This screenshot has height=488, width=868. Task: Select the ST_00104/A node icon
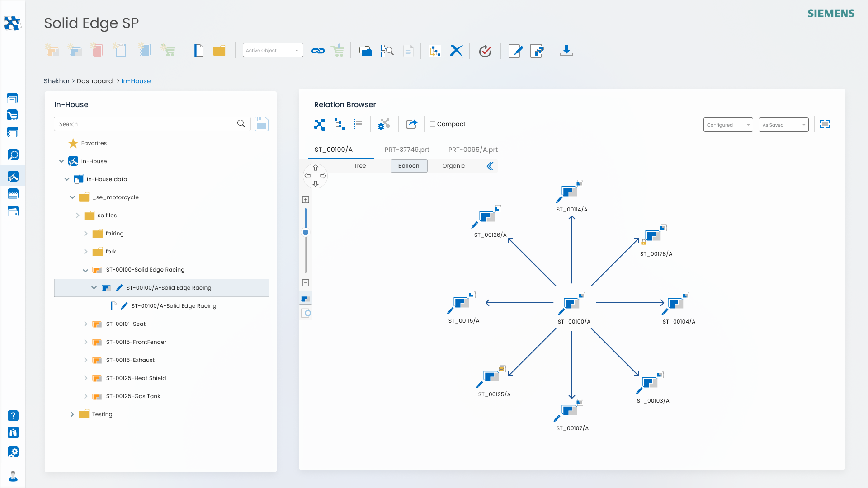(x=675, y=303)
